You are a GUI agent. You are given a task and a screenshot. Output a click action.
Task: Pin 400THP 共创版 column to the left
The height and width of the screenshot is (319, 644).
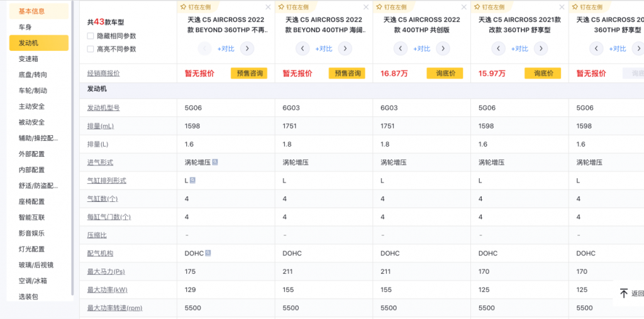(392, 7)
